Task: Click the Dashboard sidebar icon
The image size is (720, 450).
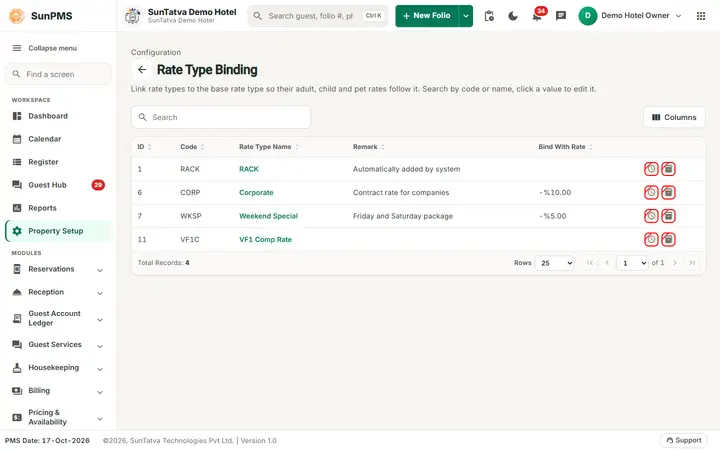Action: 17,116
